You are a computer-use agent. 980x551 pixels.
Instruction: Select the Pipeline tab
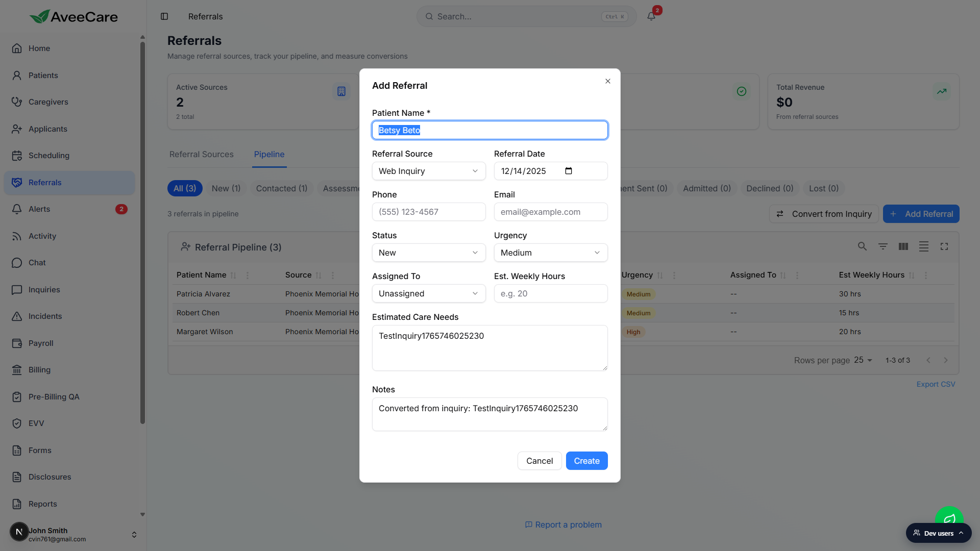click(x=269, y=154)
